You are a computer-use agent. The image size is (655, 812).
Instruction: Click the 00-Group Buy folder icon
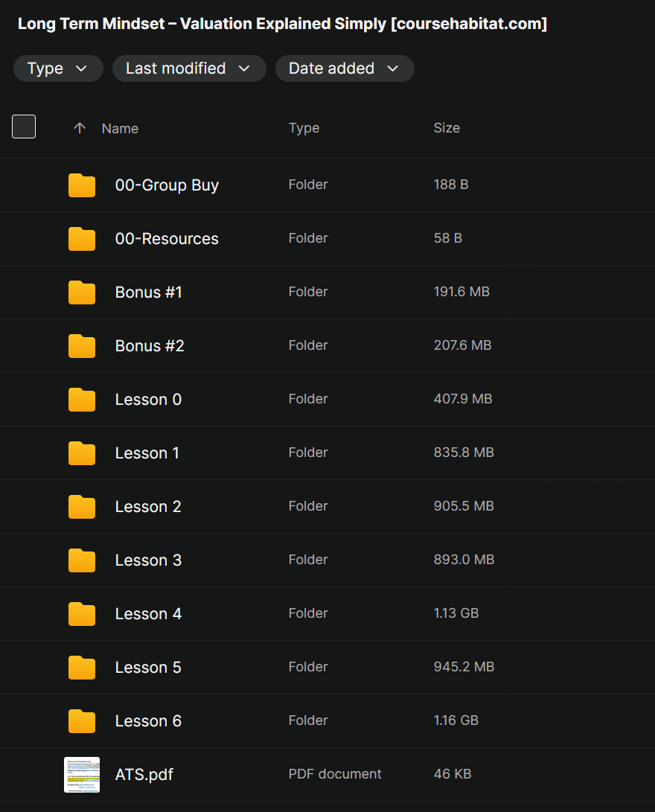coord(82,185)
